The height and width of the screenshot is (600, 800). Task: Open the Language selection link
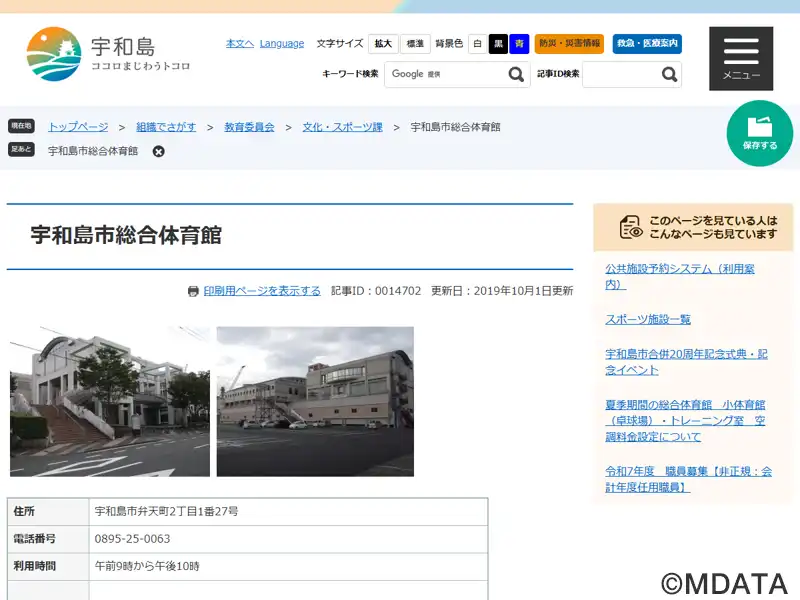282,43
